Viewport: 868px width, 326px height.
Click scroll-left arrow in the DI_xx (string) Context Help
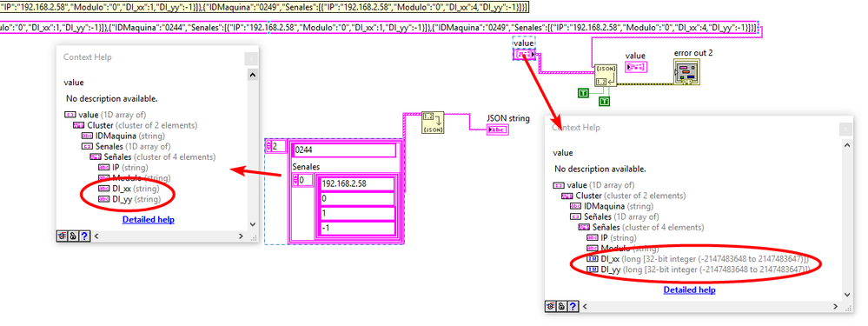coord(97,236)
